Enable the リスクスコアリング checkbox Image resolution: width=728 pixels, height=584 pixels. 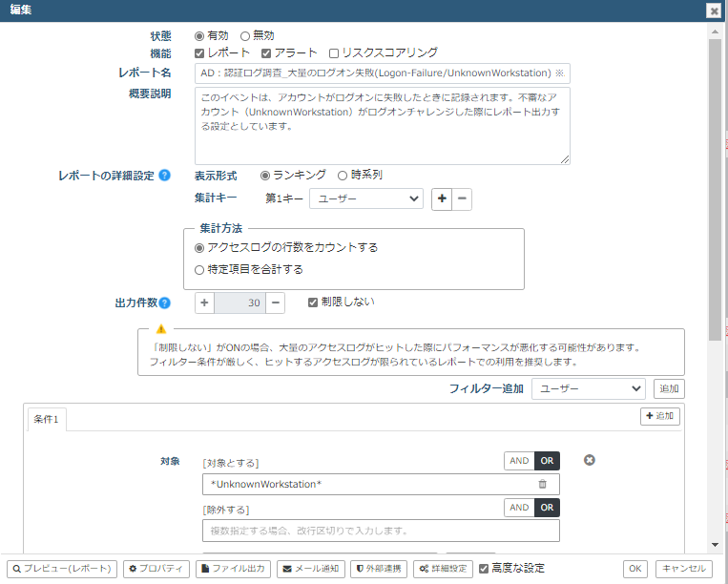pyautogui.click(x=334, y=53)
